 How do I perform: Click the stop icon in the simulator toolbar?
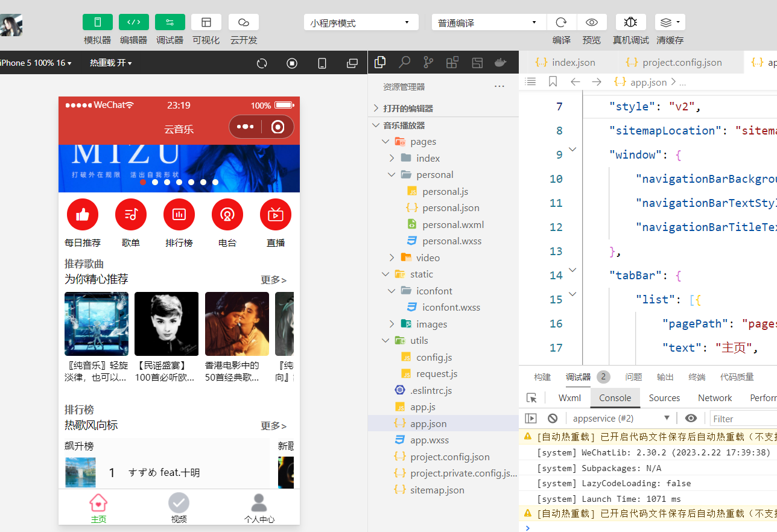tap(292, 63)
